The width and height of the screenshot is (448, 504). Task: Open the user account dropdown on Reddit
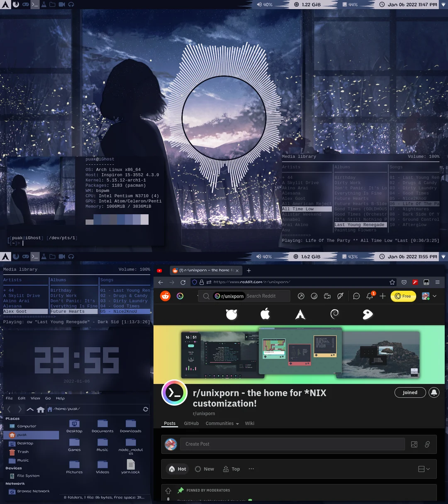[428, 296]
